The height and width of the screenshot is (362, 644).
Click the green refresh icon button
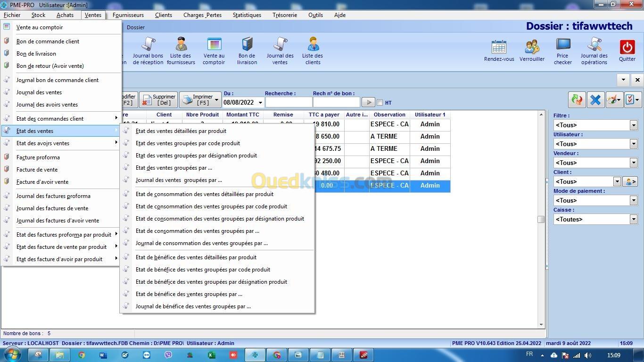click(x=577, y=99)
